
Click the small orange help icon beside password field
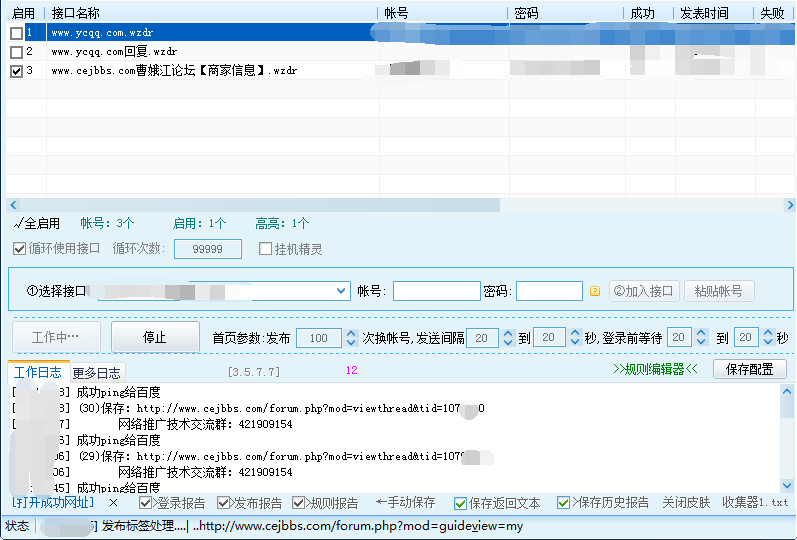(x=595, y=291)
